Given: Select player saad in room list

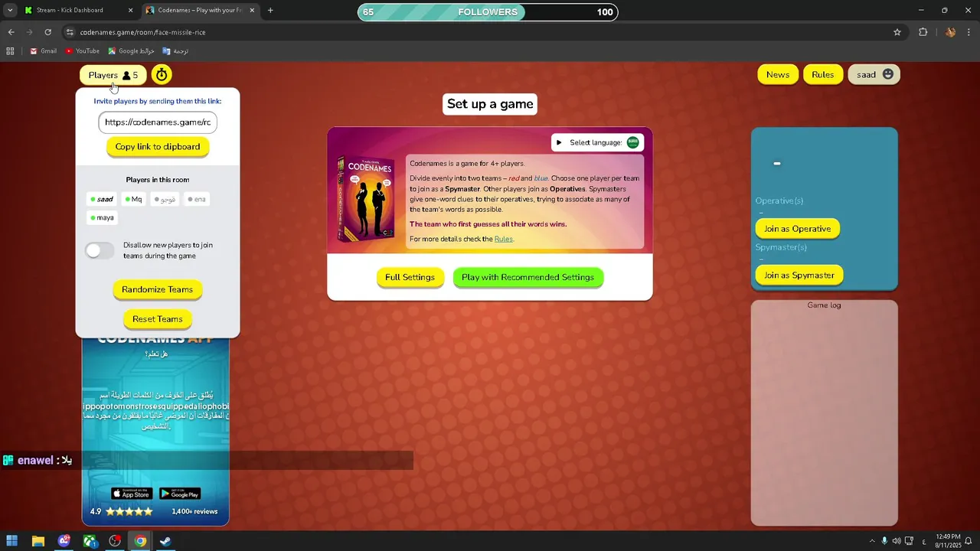Looking at the screenshot, I should pyautogui.click(x=102, y=199).
